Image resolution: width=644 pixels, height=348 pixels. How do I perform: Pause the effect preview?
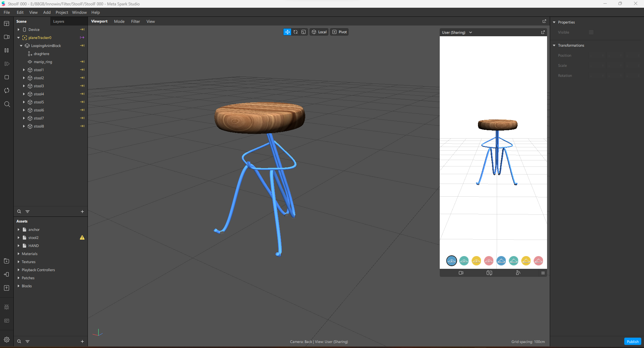pos(6,50)
